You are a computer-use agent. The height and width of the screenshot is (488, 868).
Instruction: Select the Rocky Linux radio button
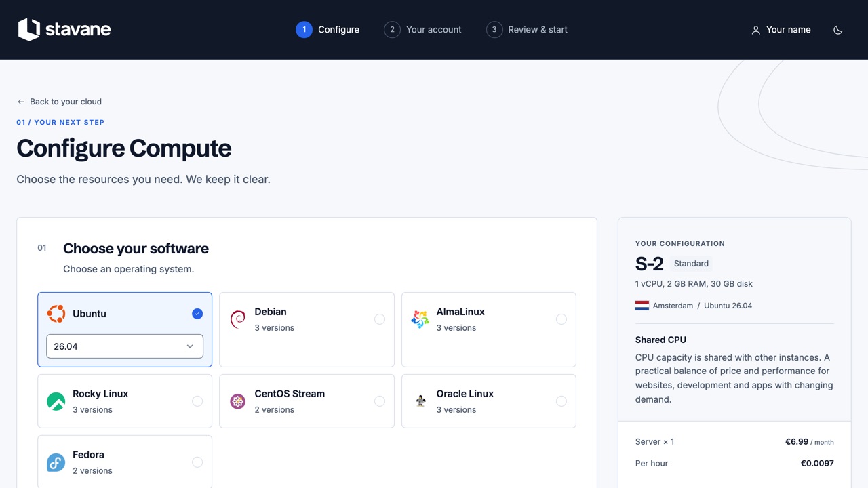click(197, 401)
